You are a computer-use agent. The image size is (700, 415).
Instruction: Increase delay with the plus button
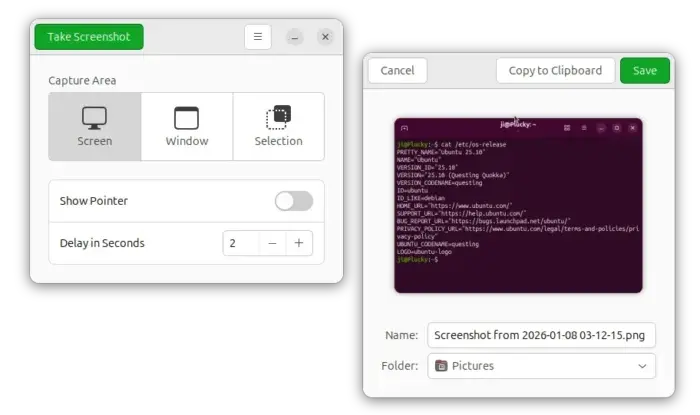point(299,243)
